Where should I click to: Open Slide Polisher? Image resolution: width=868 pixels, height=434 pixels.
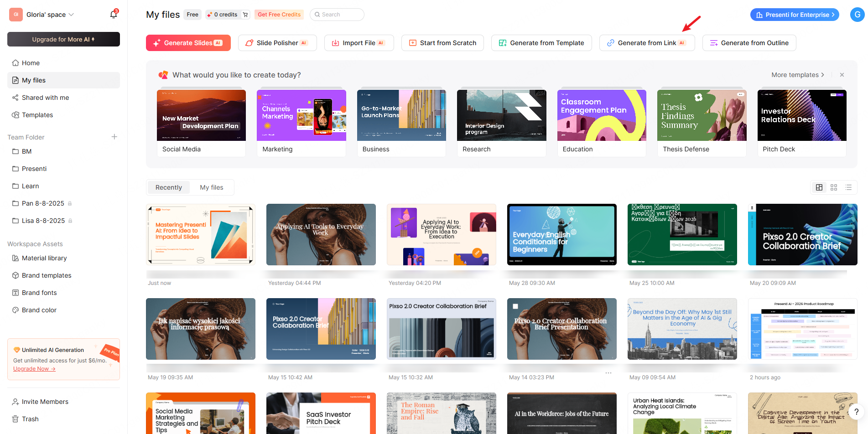pos(277,43)
